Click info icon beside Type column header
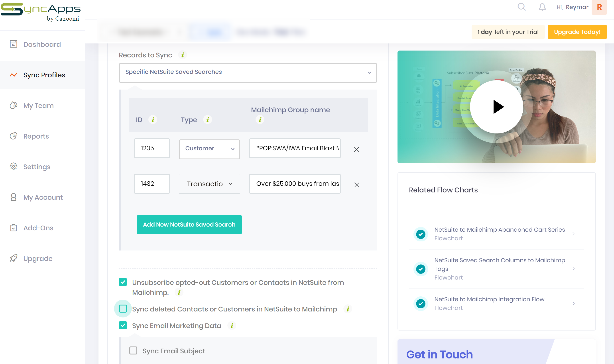Image resolution: width=614 pixels, height=364 pixels. pyautogui.click(x=208, y=120)
